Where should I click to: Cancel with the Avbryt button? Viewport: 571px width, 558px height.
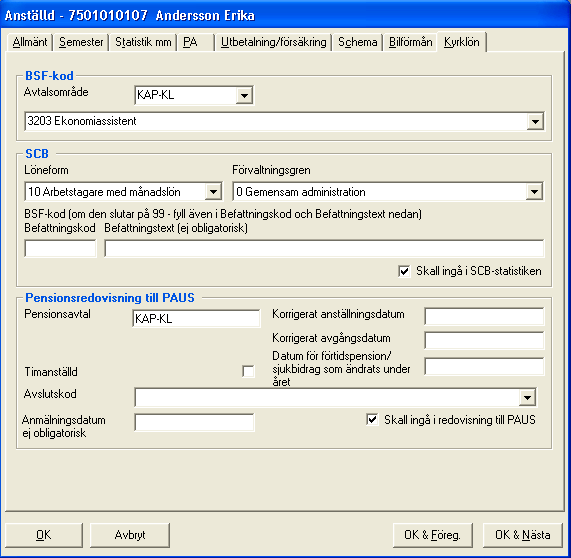pyautogui.click(x=130, y=535)
